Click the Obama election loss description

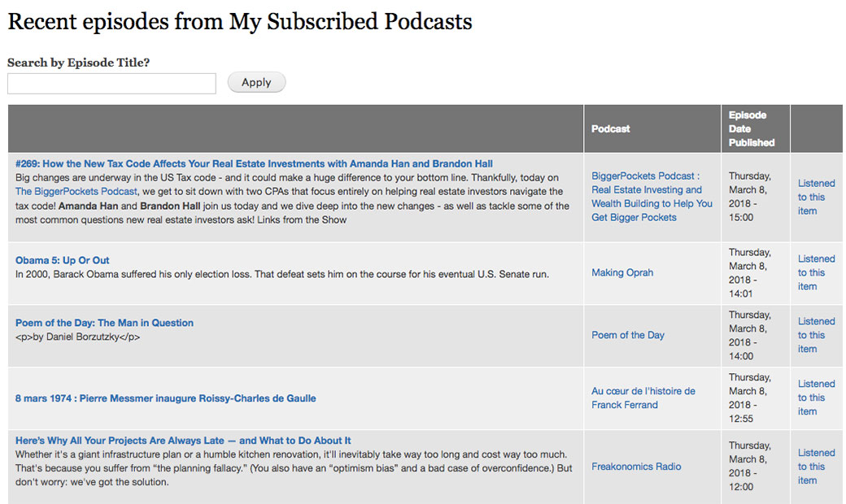(x=282, y=275)
